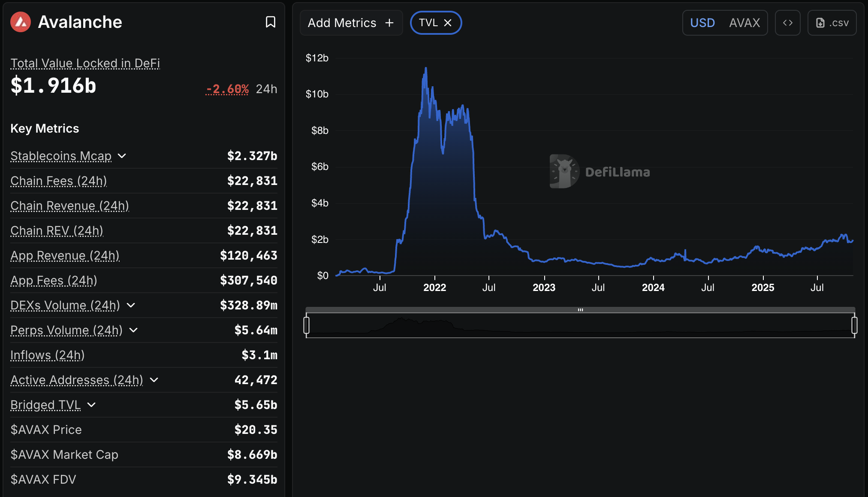Expand Perps Volume (24h) breakdown
868x497 pixels.
[x=133, y=330]
